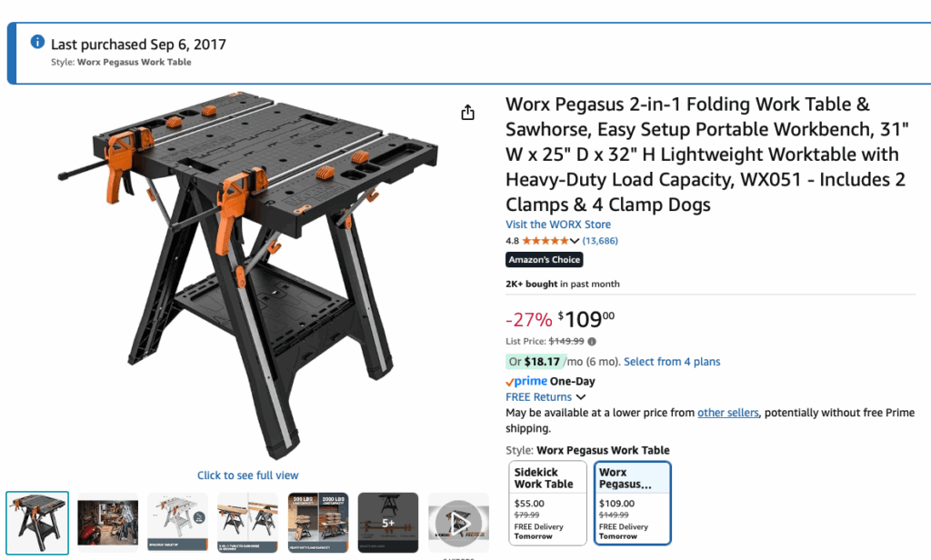Click the blue info icon beside Last purchased
The image size is (931, 560).
pos(37,42)
